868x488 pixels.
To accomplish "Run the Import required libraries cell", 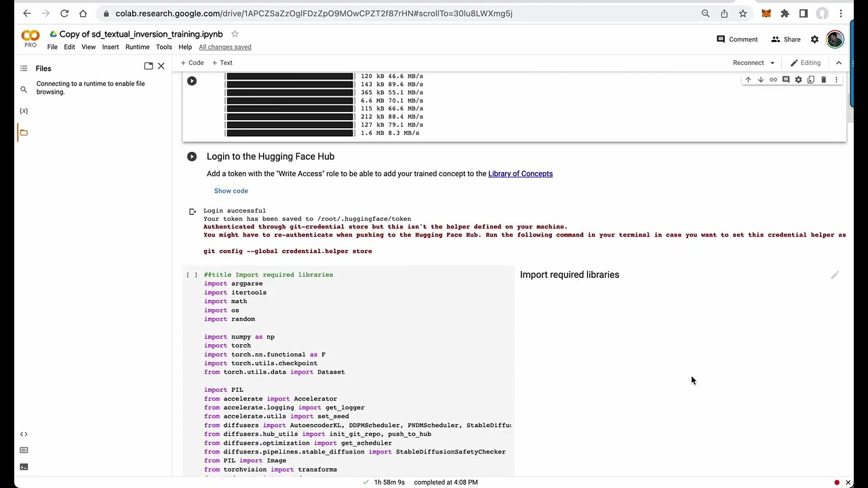I will coord(192,275).
